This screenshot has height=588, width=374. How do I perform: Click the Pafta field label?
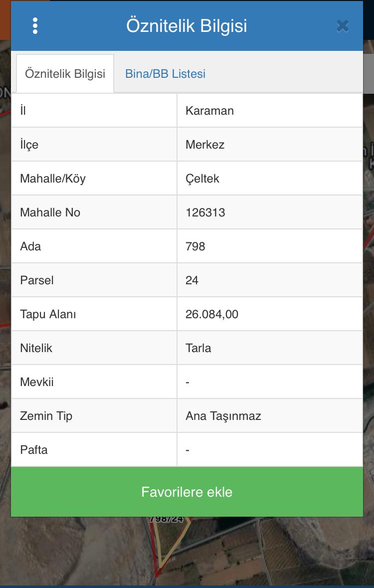[x=34, y=450]
